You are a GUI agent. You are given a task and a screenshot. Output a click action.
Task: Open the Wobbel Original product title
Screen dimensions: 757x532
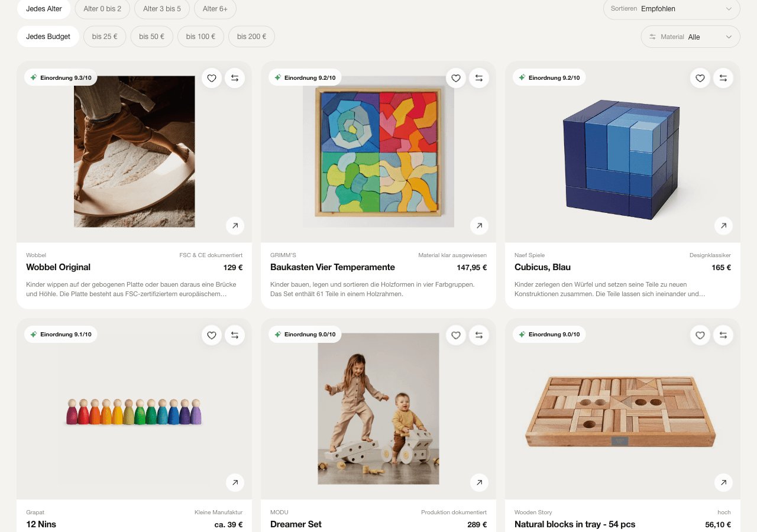(59, 267)
